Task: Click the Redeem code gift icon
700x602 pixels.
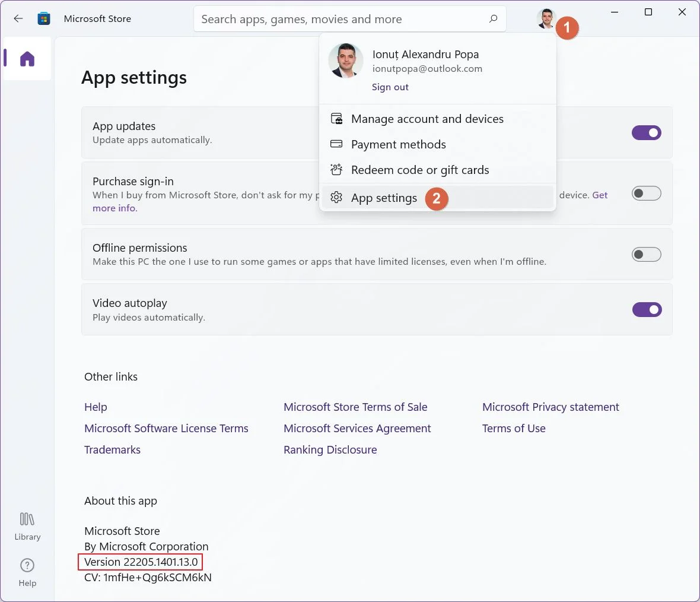Action: click(x=336, y=169)
